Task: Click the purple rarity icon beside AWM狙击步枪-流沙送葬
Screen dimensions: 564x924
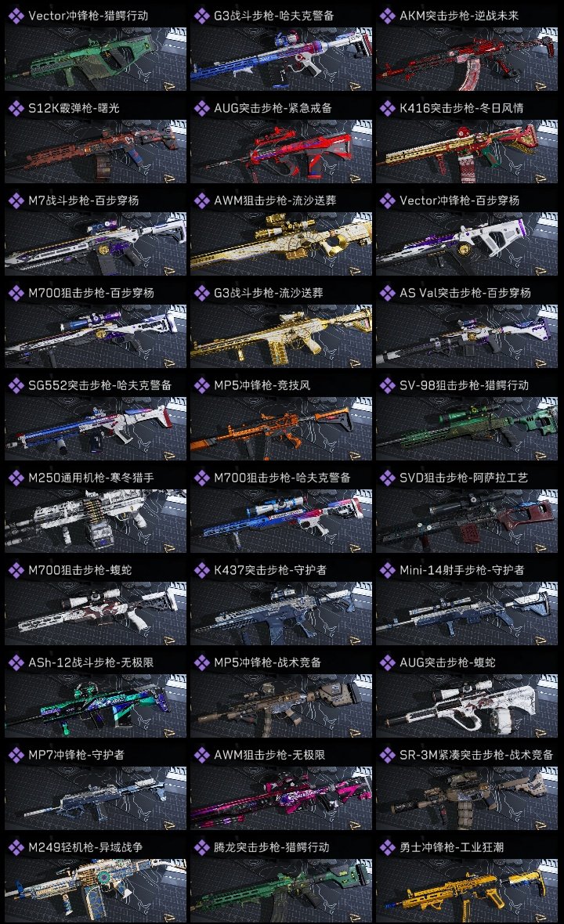Action: 201,200
